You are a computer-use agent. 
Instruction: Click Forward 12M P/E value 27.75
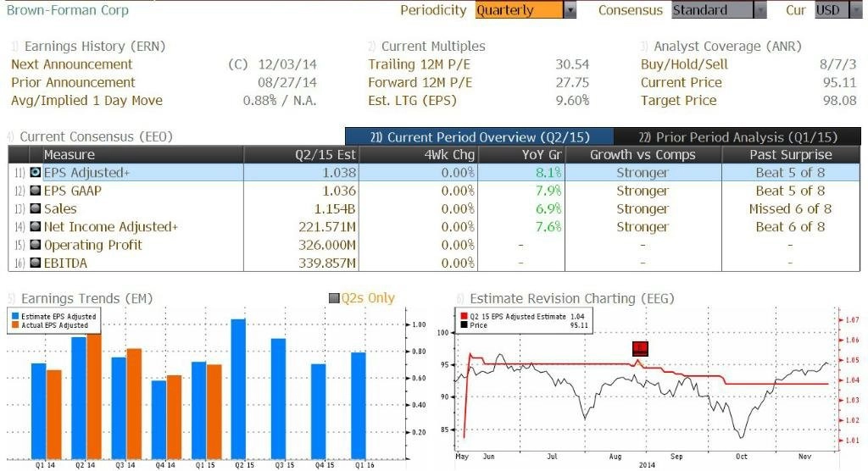point(572,82)
